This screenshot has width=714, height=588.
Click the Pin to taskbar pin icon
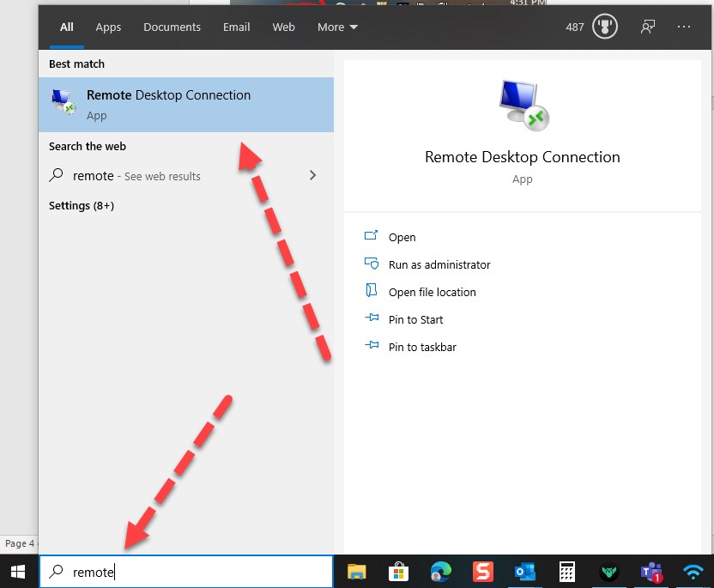tap(372, 345)
